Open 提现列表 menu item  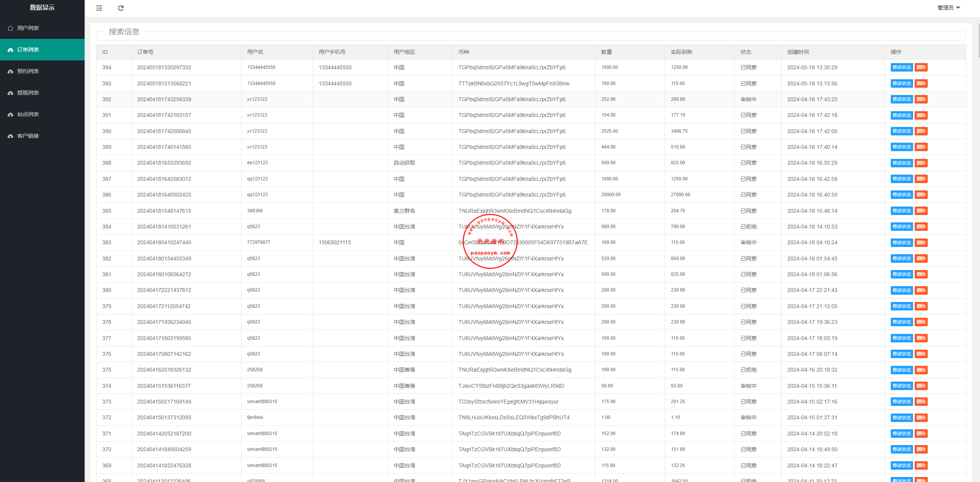28,93
